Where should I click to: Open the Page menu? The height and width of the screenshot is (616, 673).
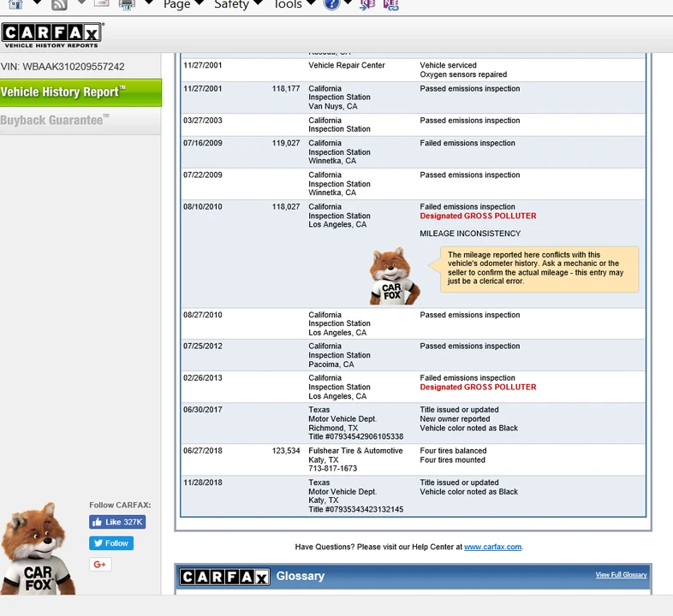183,5
